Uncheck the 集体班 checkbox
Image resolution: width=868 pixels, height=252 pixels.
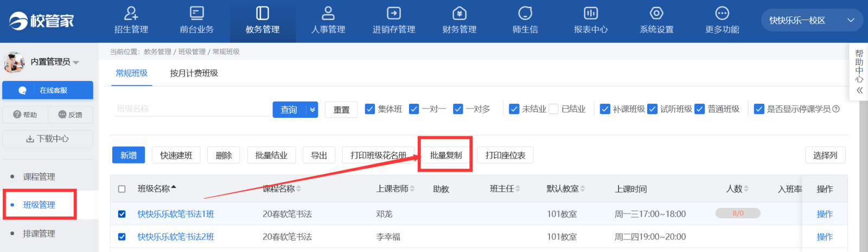tap(370, 109)
